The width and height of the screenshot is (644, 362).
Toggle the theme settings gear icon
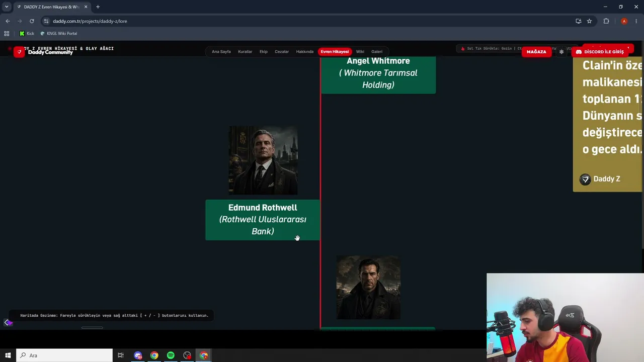[561, 52]
